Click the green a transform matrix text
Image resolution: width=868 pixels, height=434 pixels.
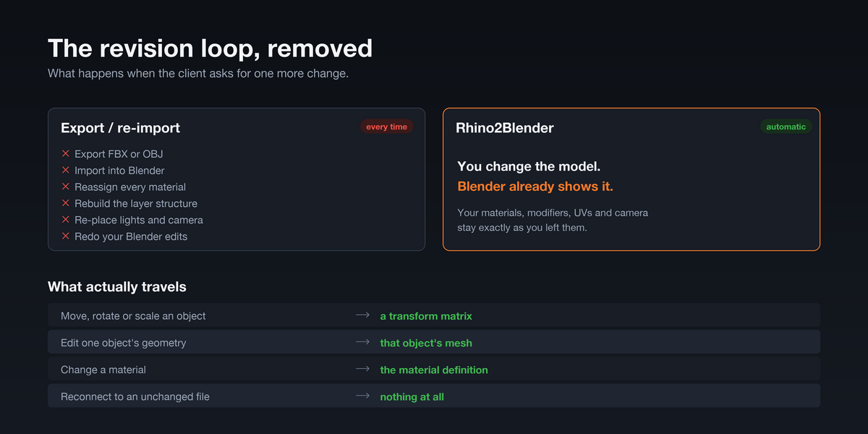pyautogui.click(x=426, y=316)
